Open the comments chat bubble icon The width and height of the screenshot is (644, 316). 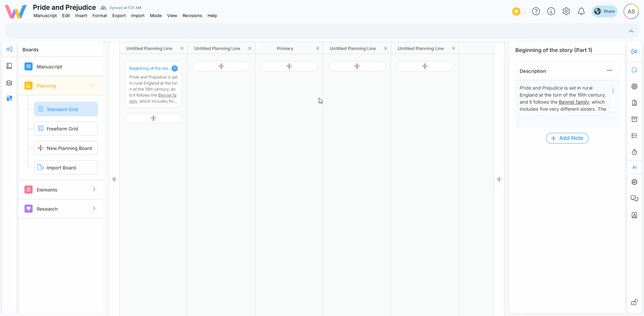(x=634, y=198)
